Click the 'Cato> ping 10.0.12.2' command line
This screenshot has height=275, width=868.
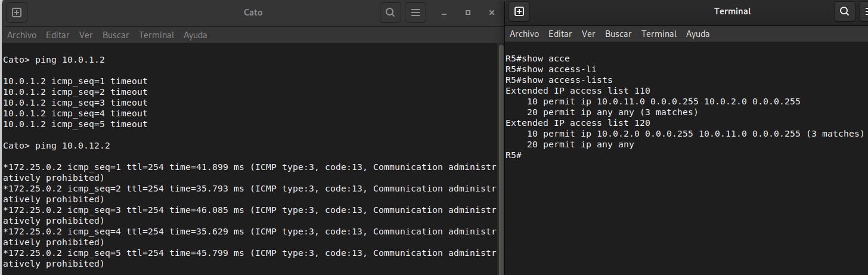click(x=57, y=146)
